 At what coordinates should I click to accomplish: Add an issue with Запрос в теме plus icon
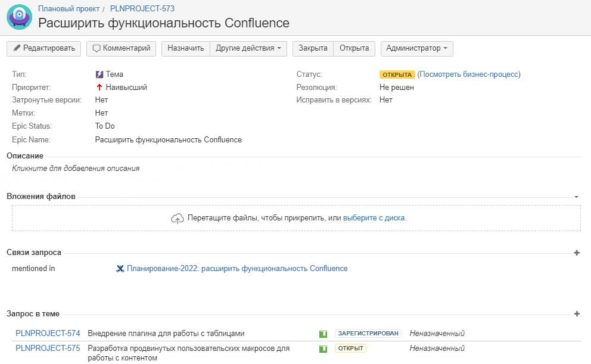coord(577,314)
